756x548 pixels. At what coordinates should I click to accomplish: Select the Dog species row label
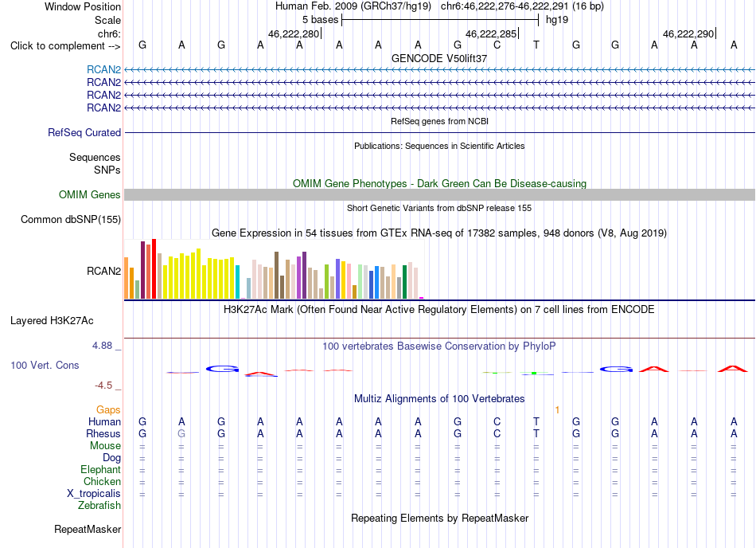pos(112,458)
